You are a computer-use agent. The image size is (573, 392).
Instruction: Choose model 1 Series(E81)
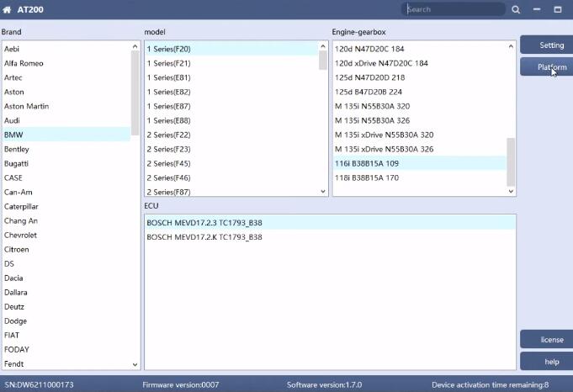coord(231,77)
